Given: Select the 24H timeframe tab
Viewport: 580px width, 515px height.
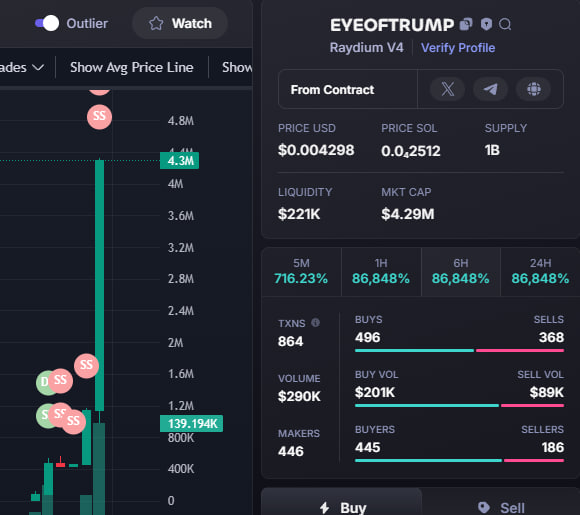Looking at the screenshot, I should click(x=540, y=272).
